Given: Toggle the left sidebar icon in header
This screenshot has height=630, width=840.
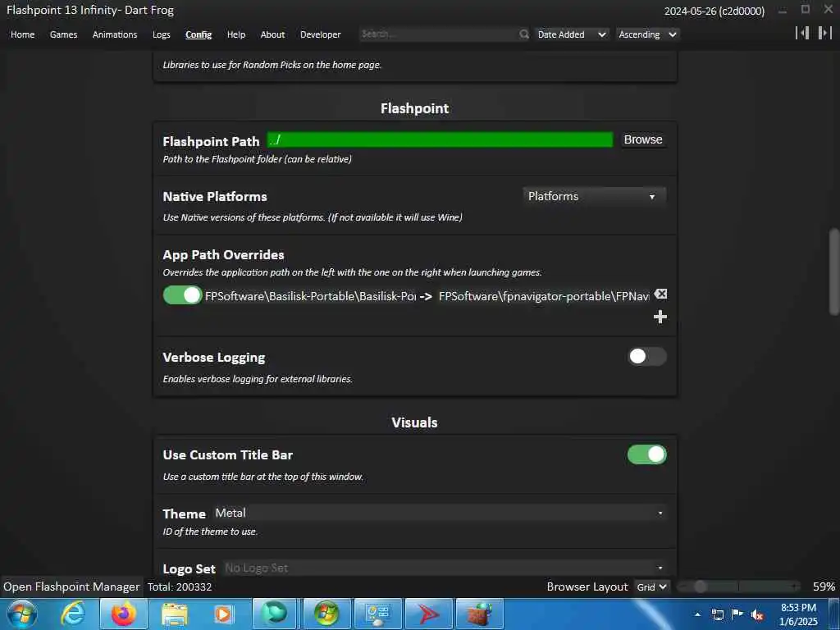Looking at the screenshot, I should 802,33.
